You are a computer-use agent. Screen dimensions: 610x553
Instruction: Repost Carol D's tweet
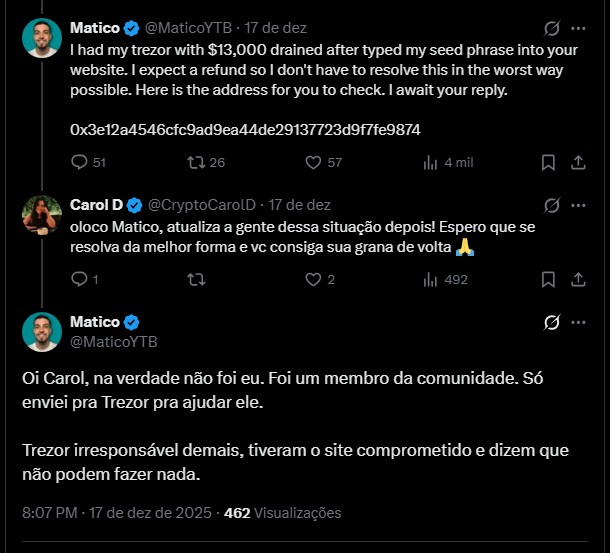[x=194, y=280]
